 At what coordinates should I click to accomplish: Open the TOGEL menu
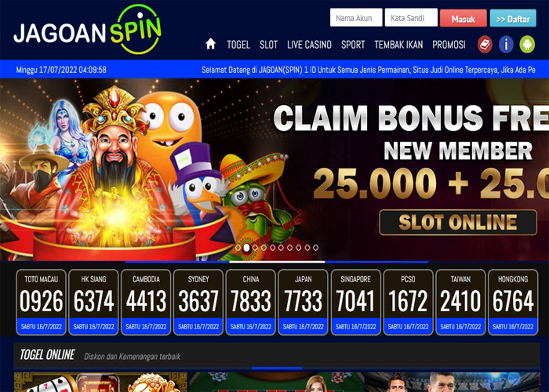[238, 45]
